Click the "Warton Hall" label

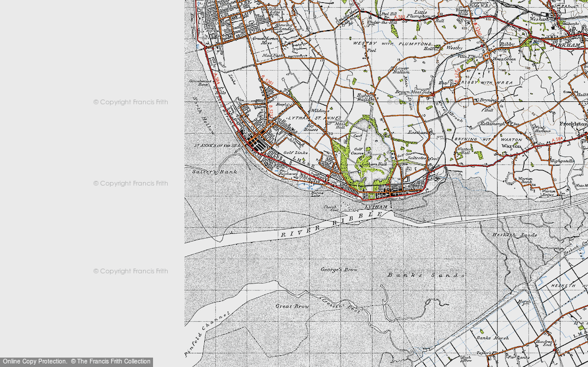pyautogui.click(x=464, y=151)
